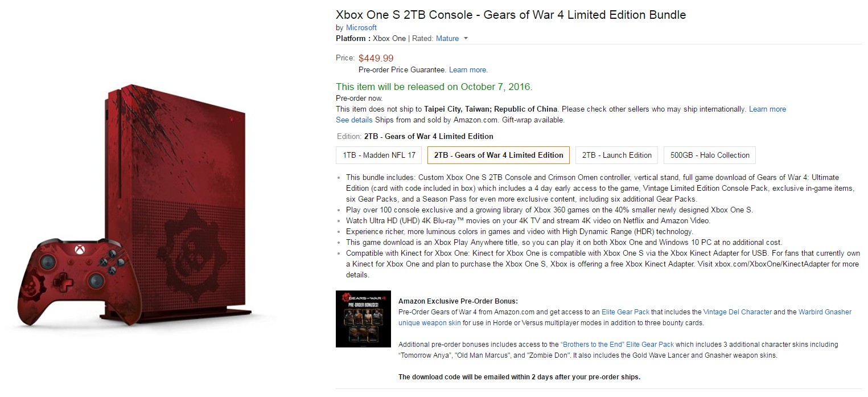Open the See details shipping link
The image size is (868, 397).
[354, 120]
